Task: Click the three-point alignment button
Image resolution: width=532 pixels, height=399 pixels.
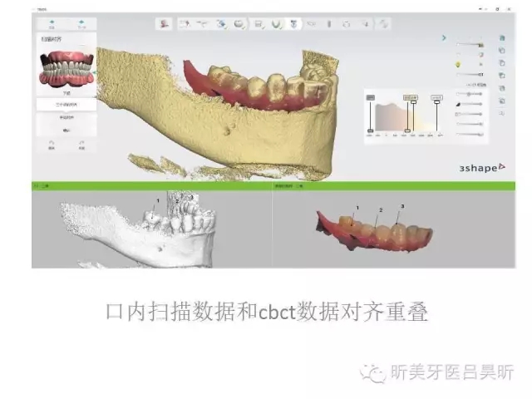Action: (65, 105)
